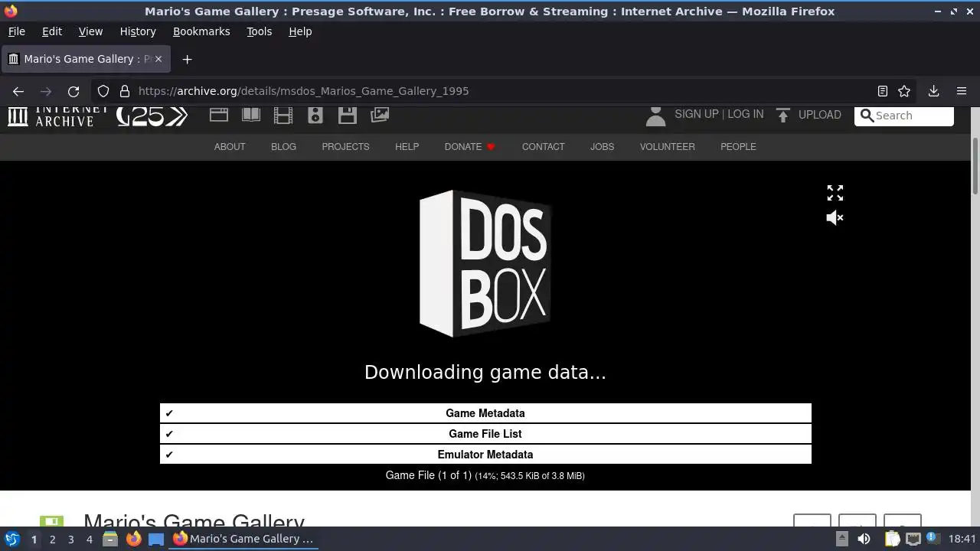Viewport: 980px width, 551px height.
Task: Open the Web section icon in Archive navbar
Action: (219, 115)
